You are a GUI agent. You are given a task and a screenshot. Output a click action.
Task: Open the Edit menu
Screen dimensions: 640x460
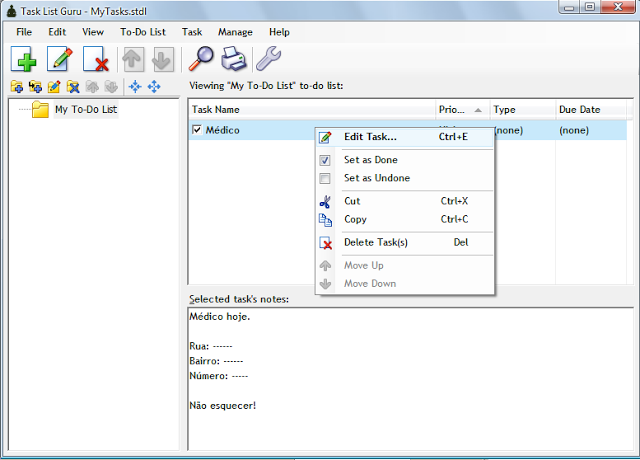tap(57, 32)
